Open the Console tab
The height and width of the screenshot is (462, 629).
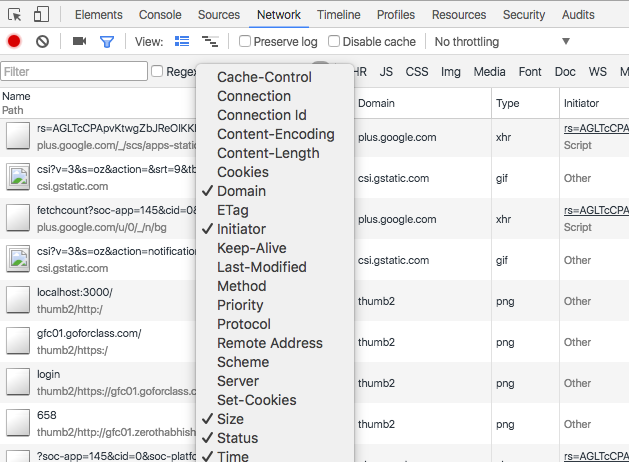click(160, 15)
